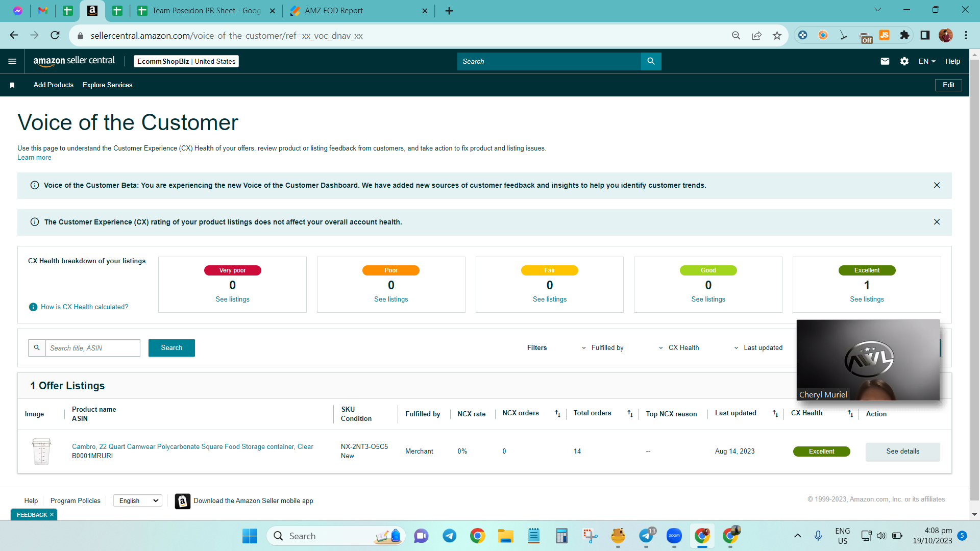Go back to the previous page

pyautogui.click(x=14, y=35)
